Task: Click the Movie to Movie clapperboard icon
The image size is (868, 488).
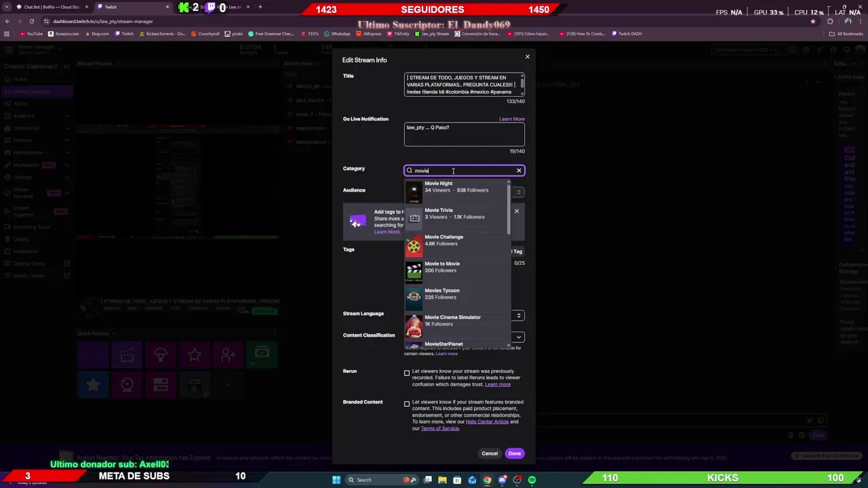Action: (x=414, y=272)
